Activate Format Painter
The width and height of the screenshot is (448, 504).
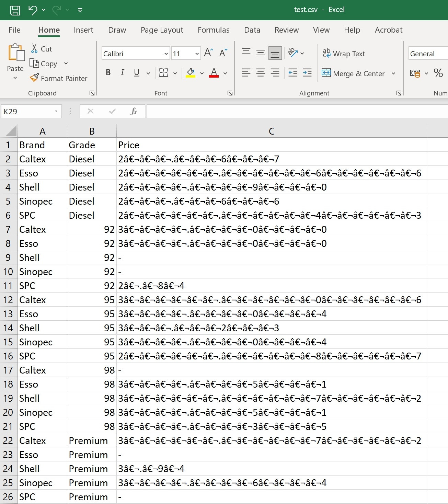pos(58,78)
